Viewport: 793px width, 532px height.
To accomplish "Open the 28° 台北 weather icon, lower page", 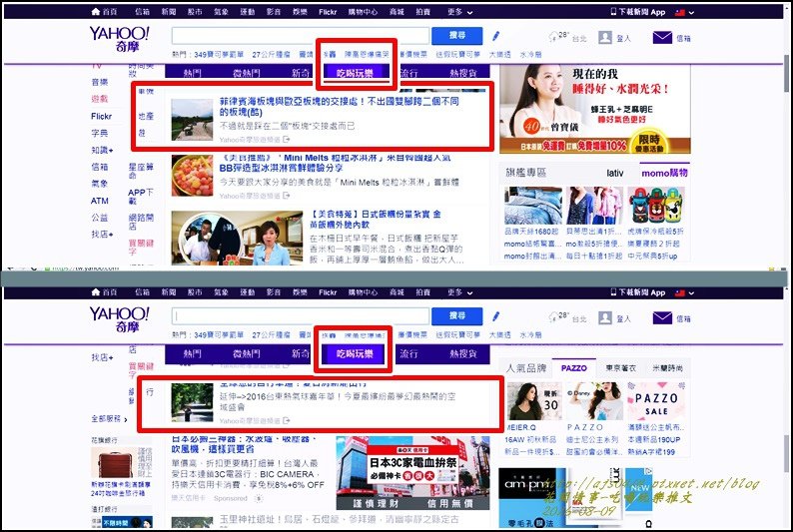I will click(552, 316).
